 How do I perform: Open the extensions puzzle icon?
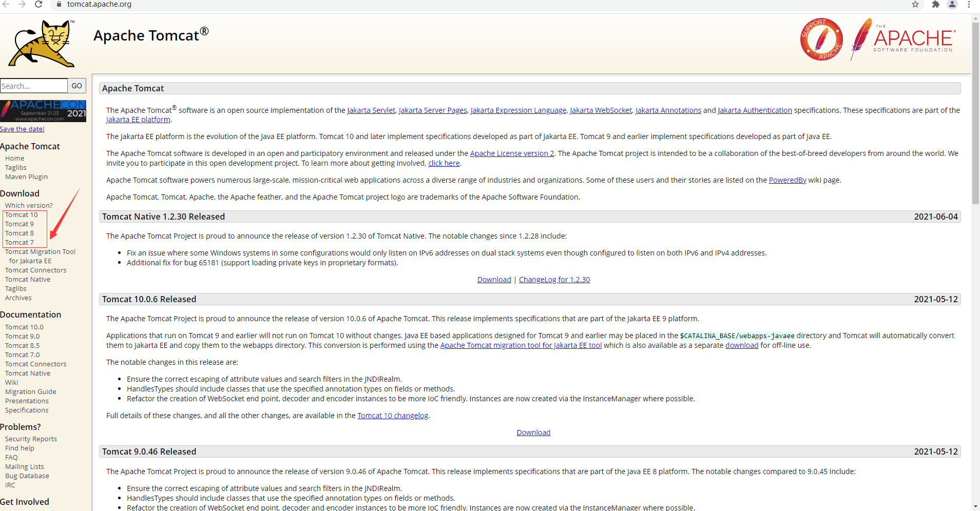point(936,4)
